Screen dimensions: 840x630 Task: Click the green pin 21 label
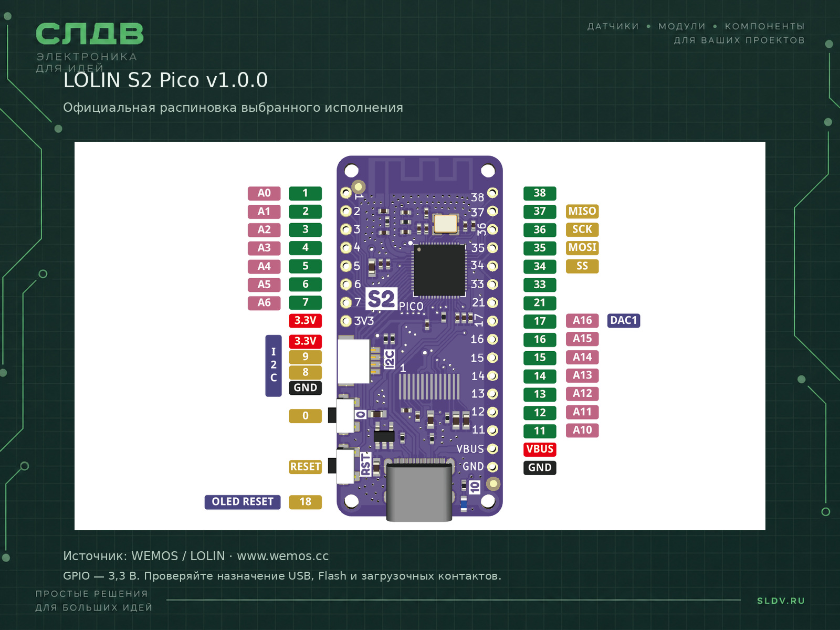click(540, 303)
